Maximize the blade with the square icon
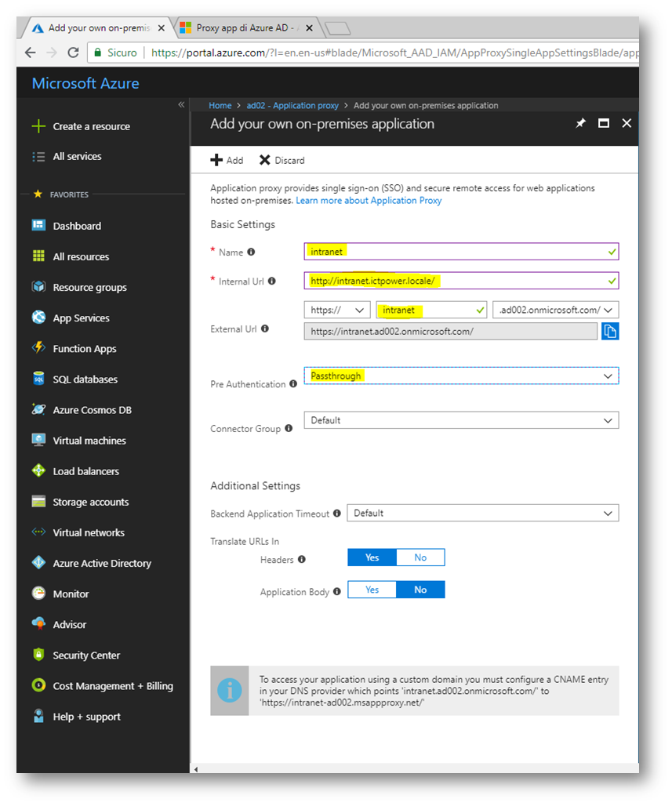 604,123
